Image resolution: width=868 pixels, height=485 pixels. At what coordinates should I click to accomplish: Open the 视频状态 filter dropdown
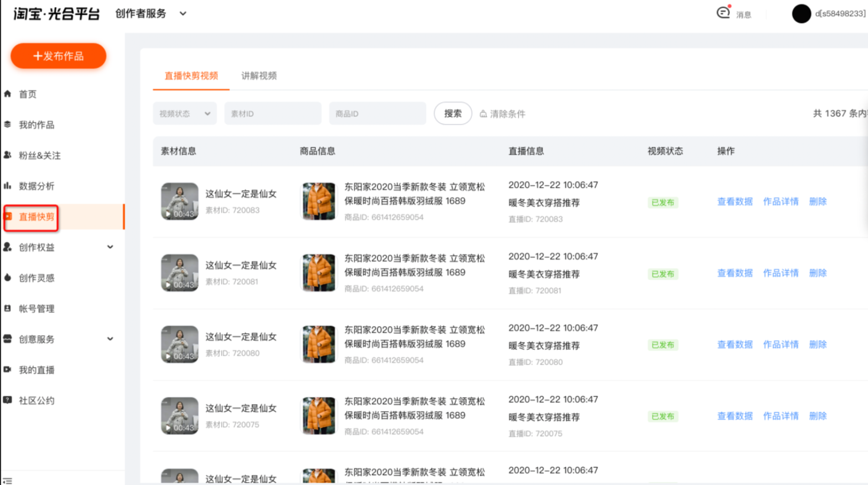(x=185, y=114)
